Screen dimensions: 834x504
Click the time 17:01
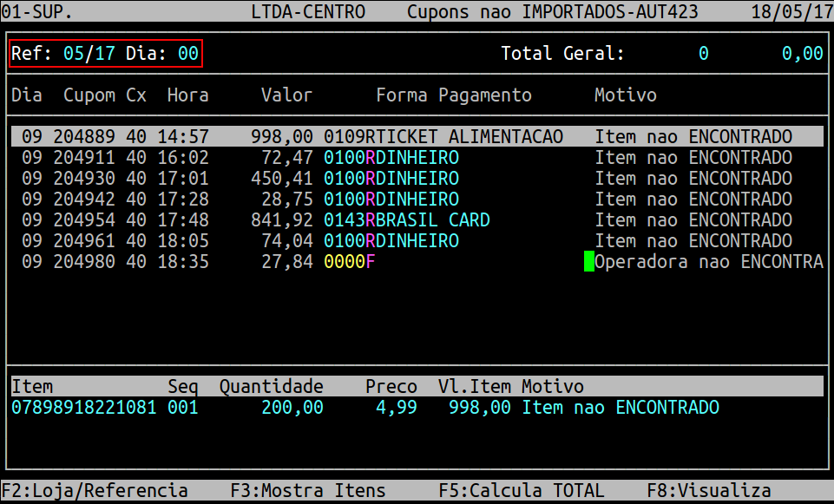(x=183, y=178)
